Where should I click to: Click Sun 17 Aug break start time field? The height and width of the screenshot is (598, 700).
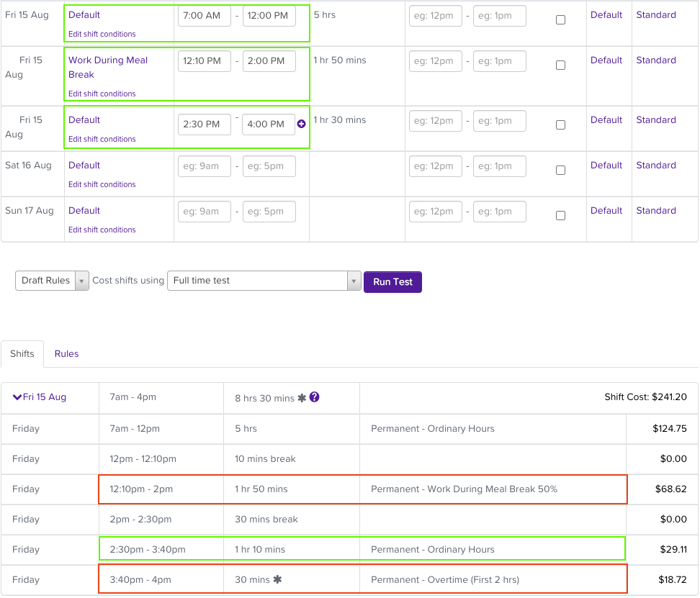pyautogui.click(x=436, y=212)
